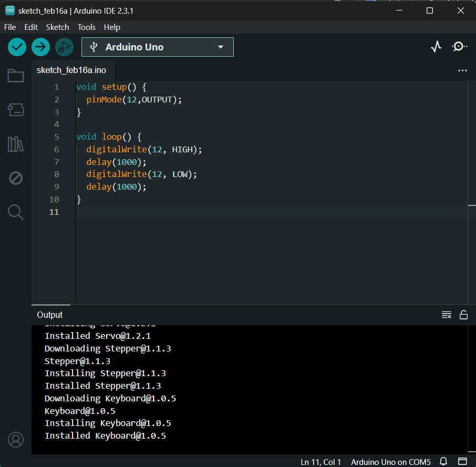This screenshot has height=467, width=476.
Task: Clear the Output panel contents
Action: (447, 315)
